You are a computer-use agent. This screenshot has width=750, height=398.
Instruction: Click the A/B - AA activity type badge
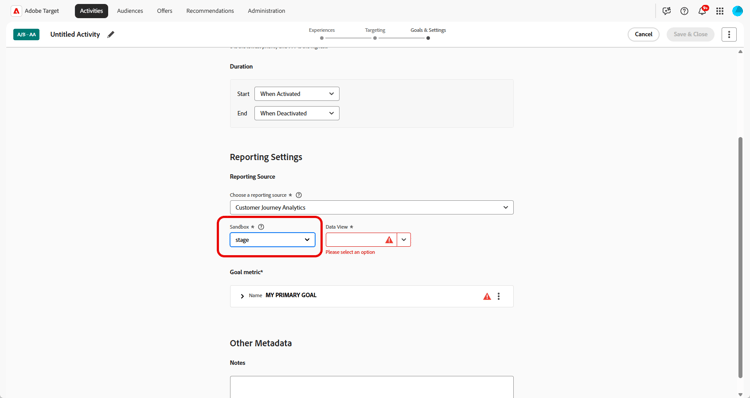[26, 34]
